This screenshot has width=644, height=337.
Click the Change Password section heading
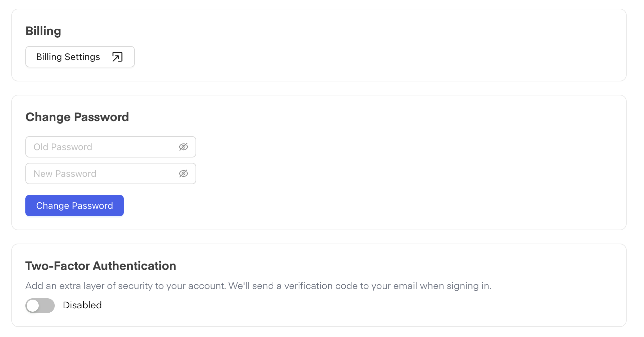[77, 117]
